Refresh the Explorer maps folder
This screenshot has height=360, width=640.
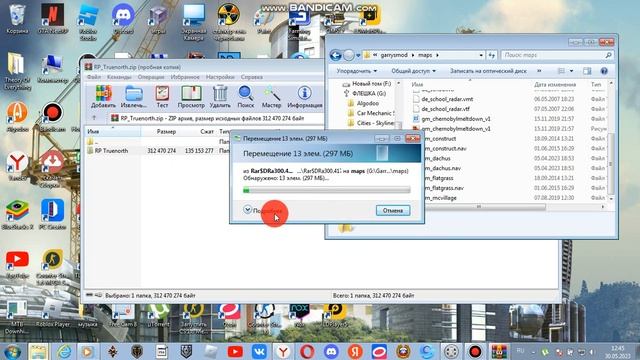pyautogui.click(x=491, y=55)
